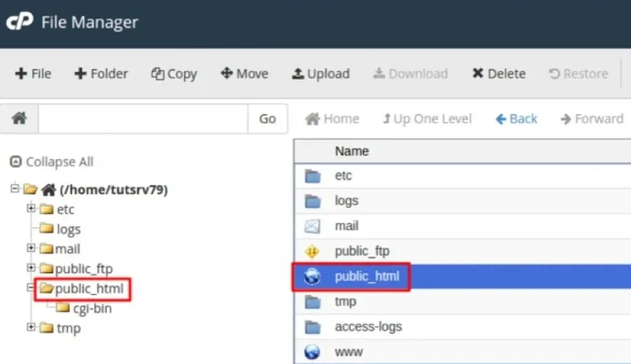Select cgi-bin in the folder tree

point(92,308)
